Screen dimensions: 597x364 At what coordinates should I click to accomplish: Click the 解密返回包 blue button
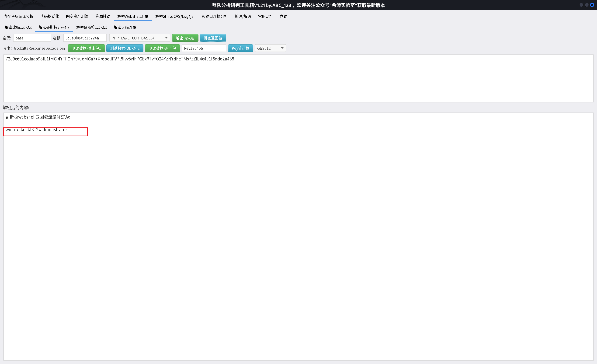coord(213,38)
